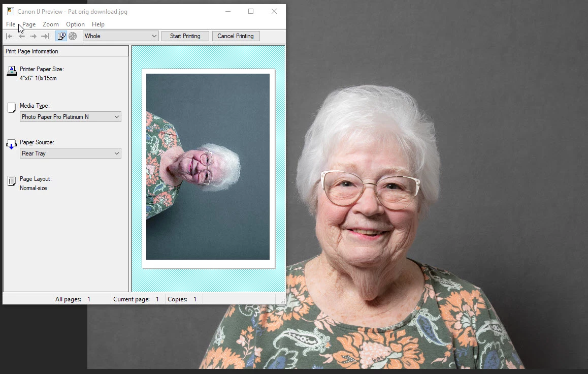Click the Print Page Information header

coord(66,51)
